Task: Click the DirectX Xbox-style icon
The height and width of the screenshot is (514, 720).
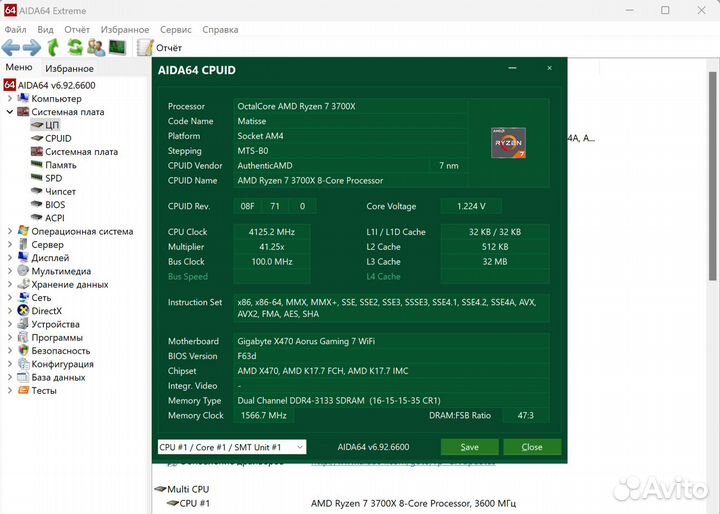Action: click(23, 311)
